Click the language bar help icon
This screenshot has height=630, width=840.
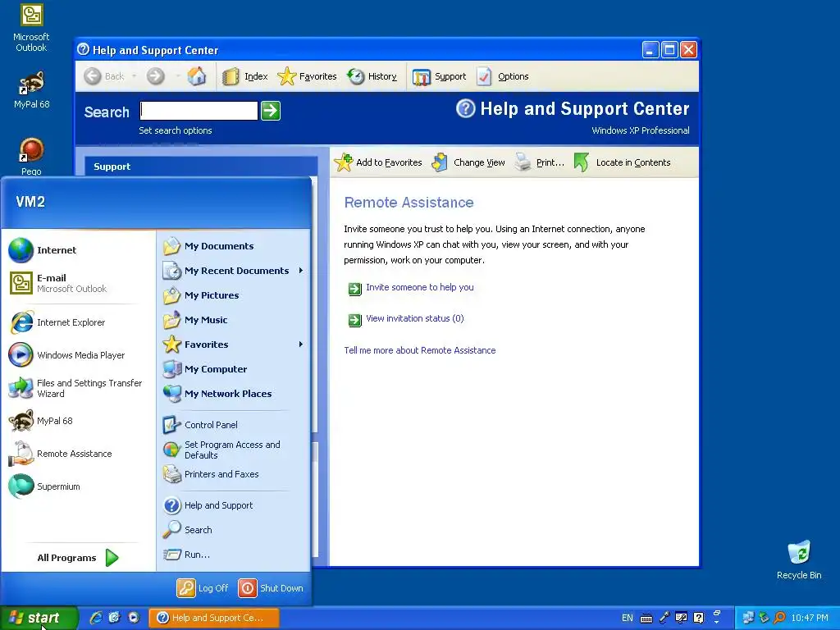[x=699, y=618]
